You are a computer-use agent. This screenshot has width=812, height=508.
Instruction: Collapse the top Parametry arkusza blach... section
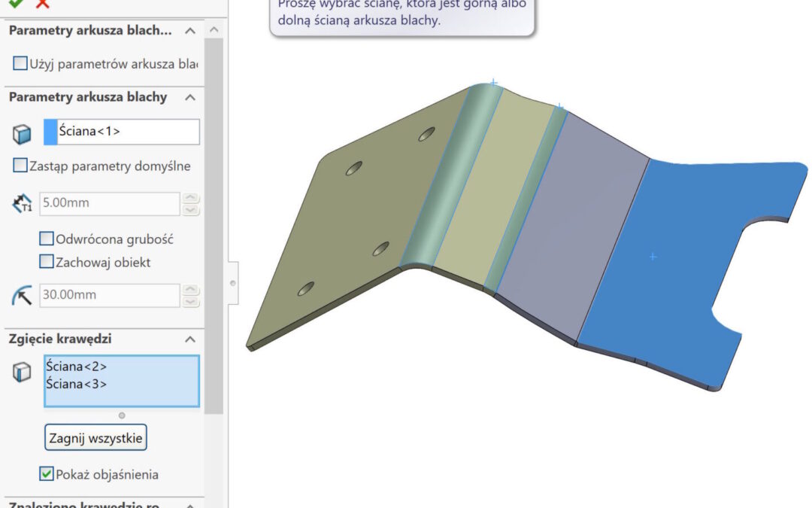[x=190, y=31]
